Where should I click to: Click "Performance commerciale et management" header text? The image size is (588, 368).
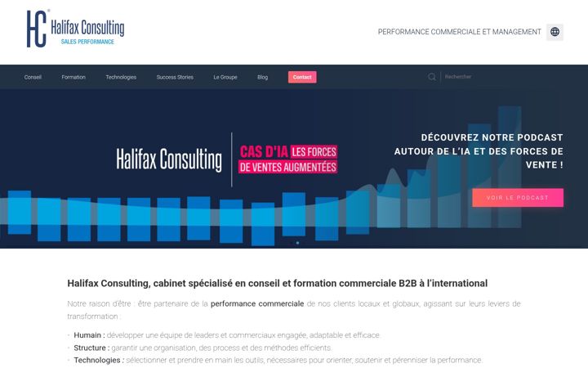point(459,32)
